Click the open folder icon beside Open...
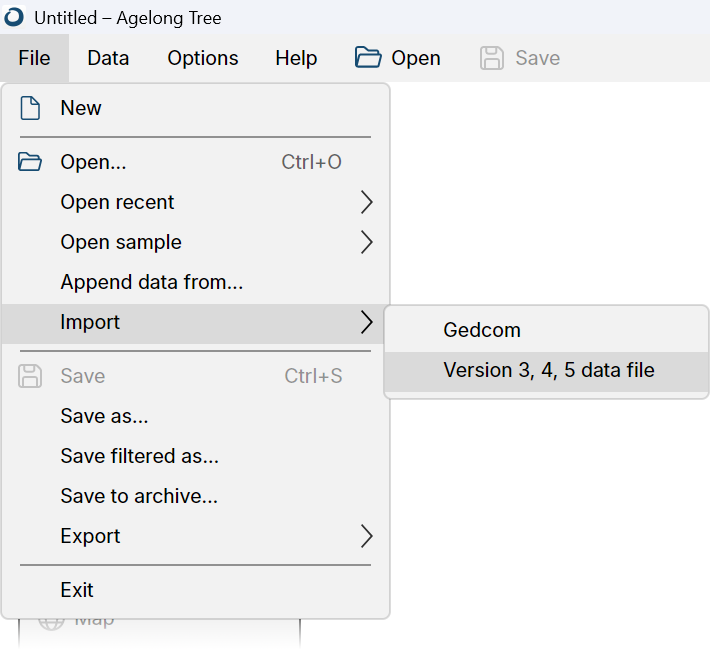 30,162
